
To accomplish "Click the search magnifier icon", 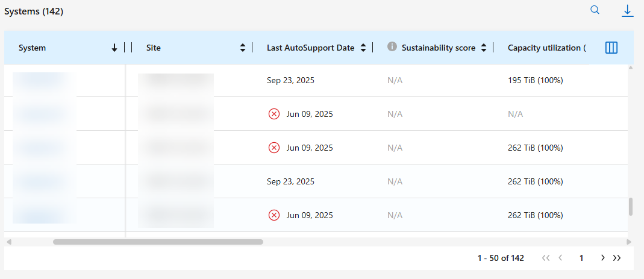I will 595,10.
